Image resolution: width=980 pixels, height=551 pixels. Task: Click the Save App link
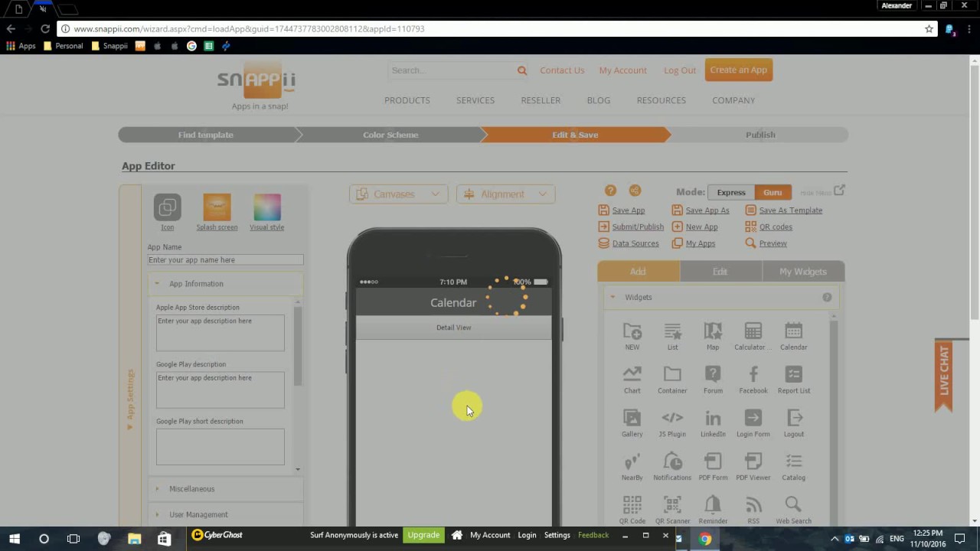[628, 210]
